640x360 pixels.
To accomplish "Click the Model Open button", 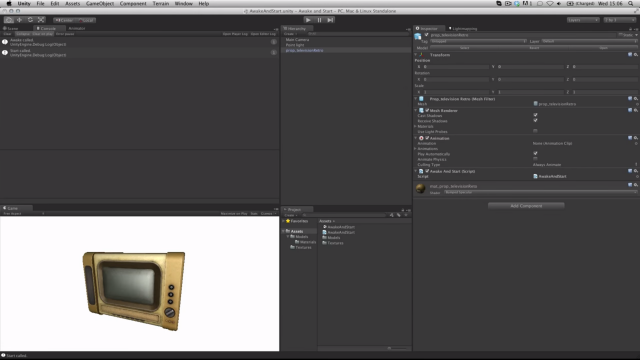I will 603,48.
